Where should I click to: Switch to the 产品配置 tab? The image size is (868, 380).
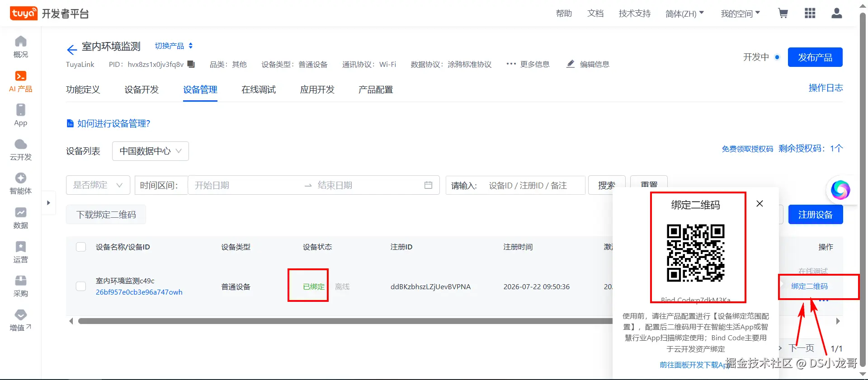pos(376,89)
